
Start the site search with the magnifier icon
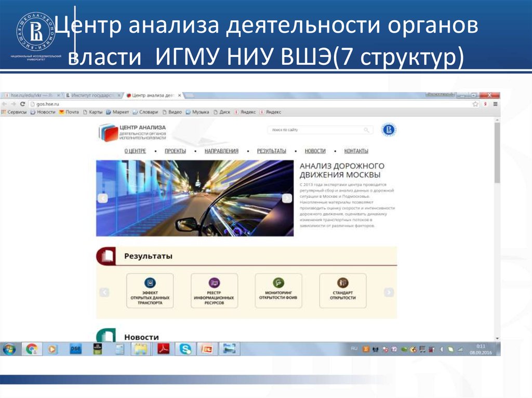click(366, 130)
